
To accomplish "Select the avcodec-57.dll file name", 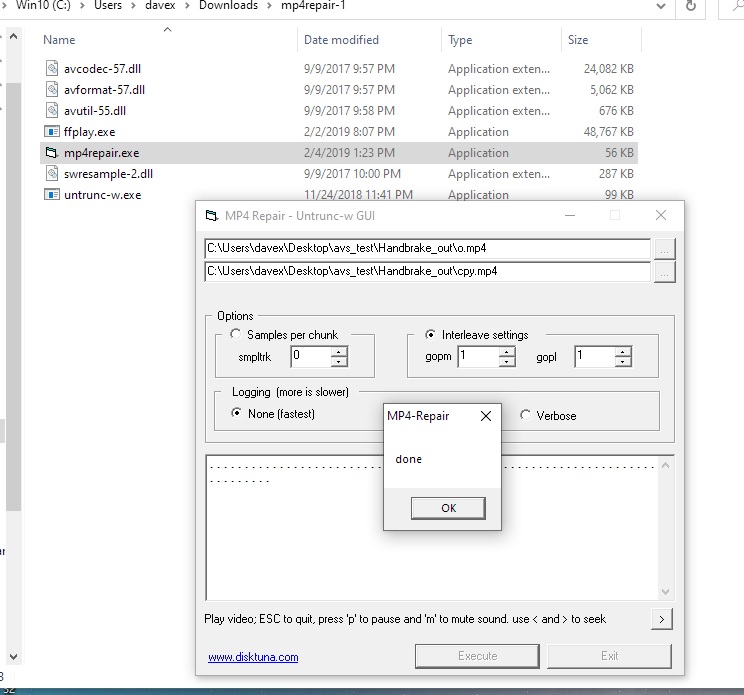I will click(102, 69).
